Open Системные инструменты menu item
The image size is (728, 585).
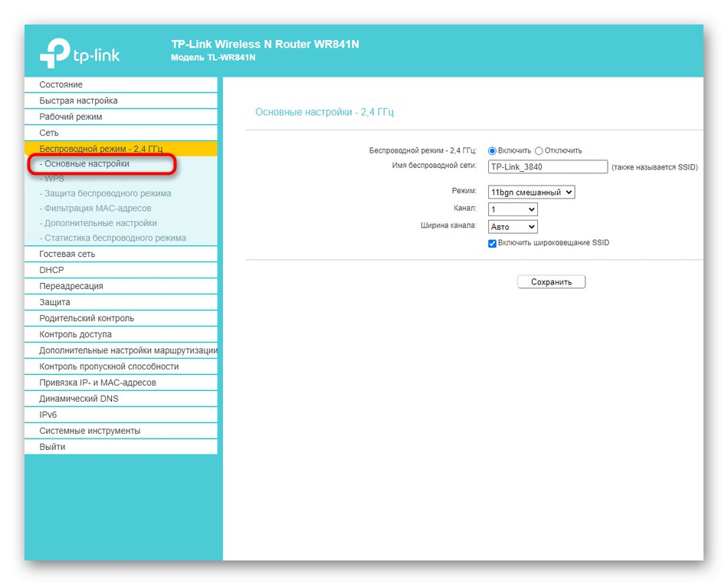pos(121,431)
